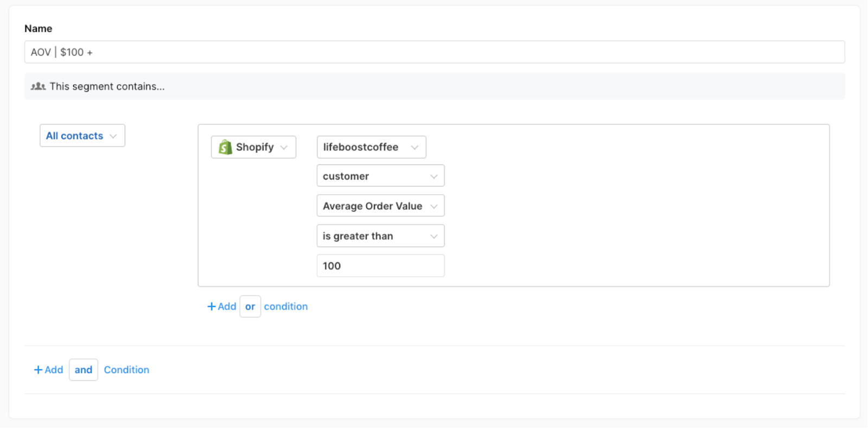The image size is (868, 428).
Task: Click the people icon beside This segment contains
Action: (x=38, y=86)
